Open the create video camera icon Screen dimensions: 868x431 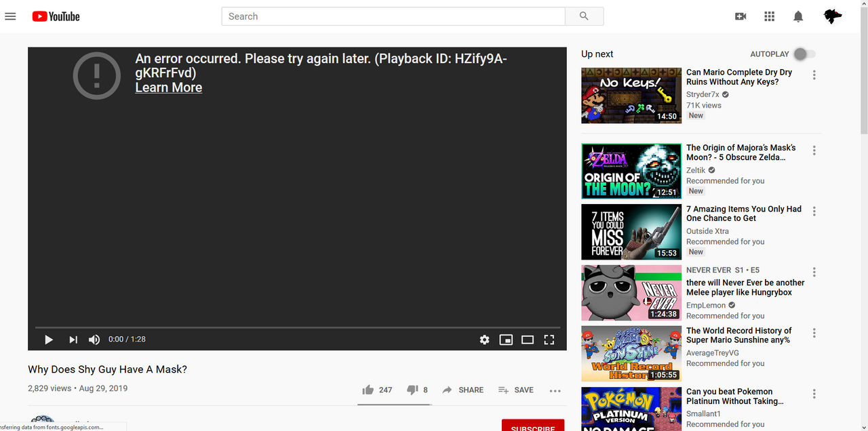(x=741, y=16)
